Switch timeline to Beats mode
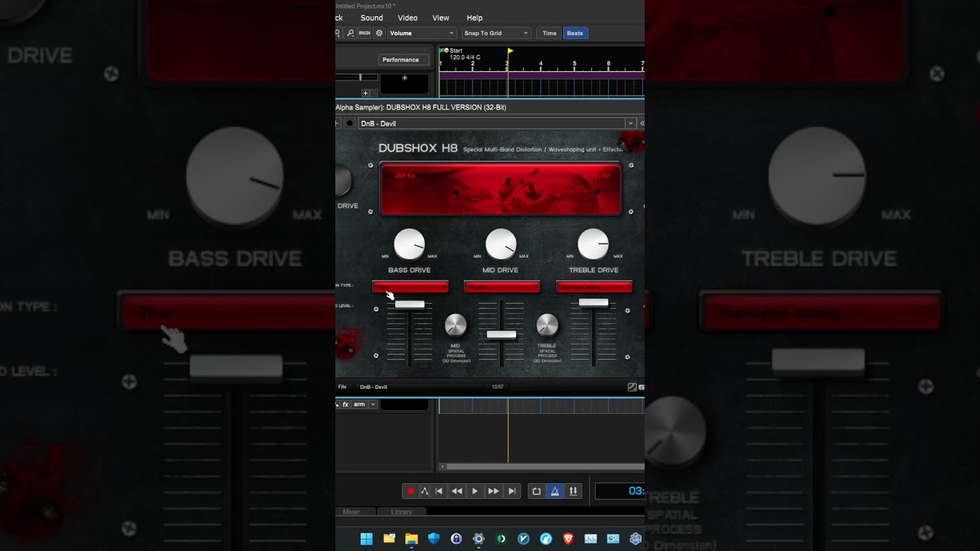The width and height of the screenshot is (980, 551). click(575, 33)
